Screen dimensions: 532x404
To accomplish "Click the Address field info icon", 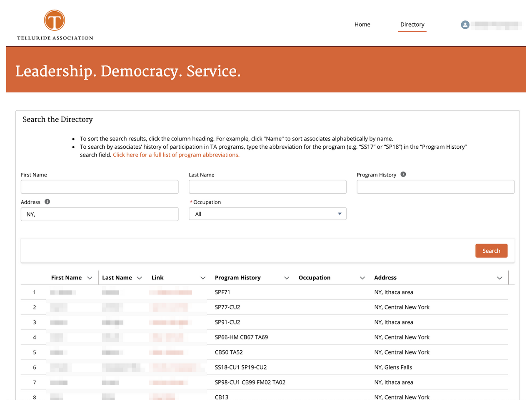I will [x=47, y=202].
